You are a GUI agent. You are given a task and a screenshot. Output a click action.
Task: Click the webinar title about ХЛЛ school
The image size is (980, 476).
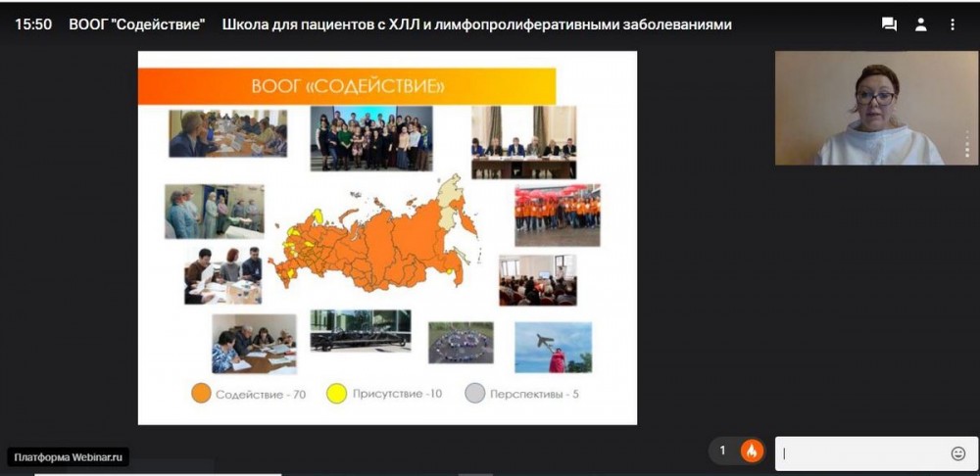pyautogui.click(x=477, y=25)
